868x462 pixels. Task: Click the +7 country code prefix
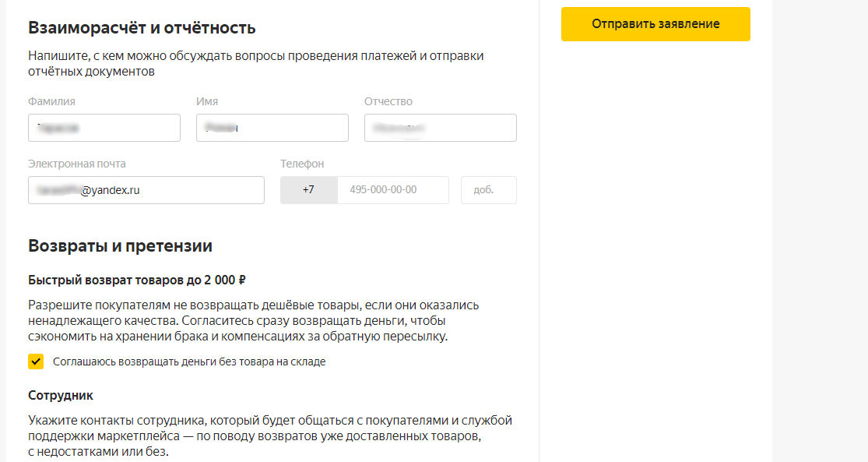(x=308, y=190)
